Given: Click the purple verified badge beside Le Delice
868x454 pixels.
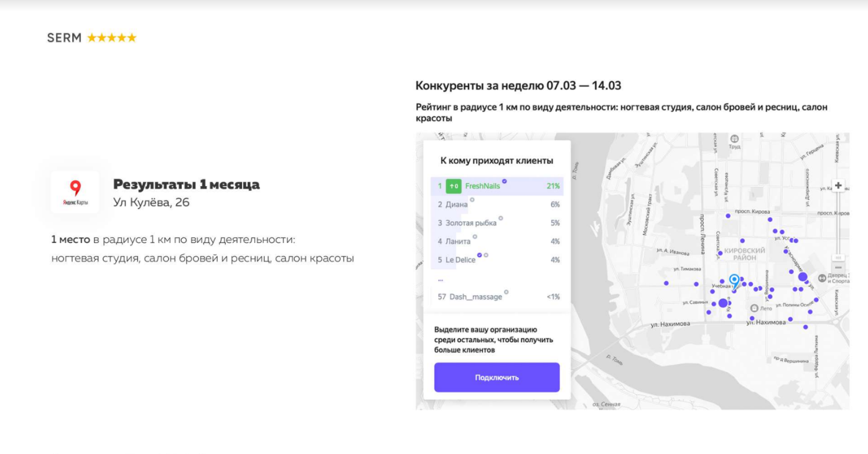Looking at the screenshot, I should point(480,255).
